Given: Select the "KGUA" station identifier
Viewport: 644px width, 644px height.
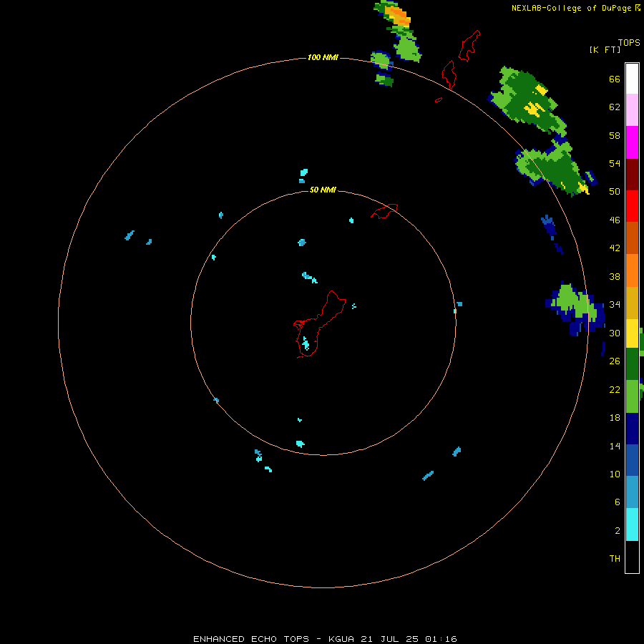Looking at the screenshot, I should [x=341, y=639].
